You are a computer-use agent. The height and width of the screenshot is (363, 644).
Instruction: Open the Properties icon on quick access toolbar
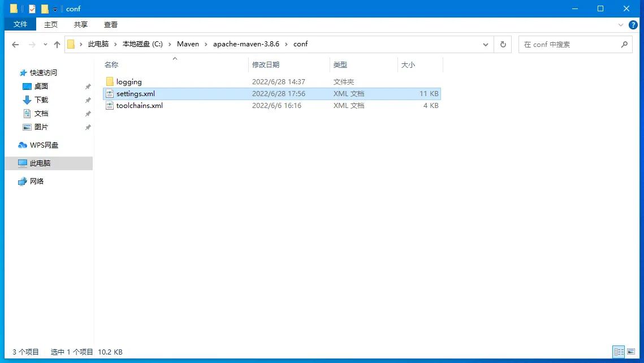coord(31,8)
